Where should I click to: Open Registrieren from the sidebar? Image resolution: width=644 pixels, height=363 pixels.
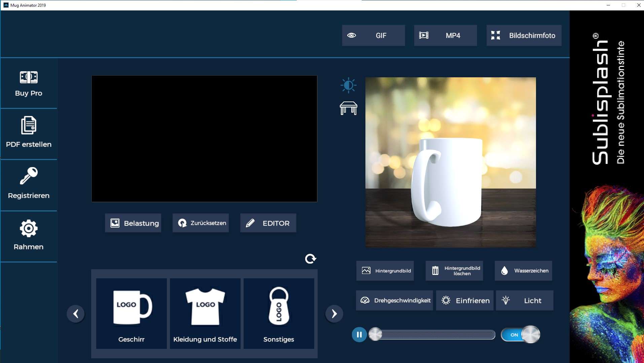(x=29, y=185)
